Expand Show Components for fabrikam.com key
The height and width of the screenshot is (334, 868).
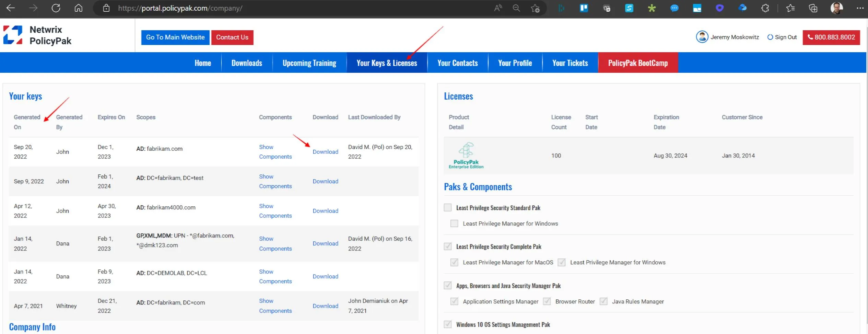[x=275, y=152]
